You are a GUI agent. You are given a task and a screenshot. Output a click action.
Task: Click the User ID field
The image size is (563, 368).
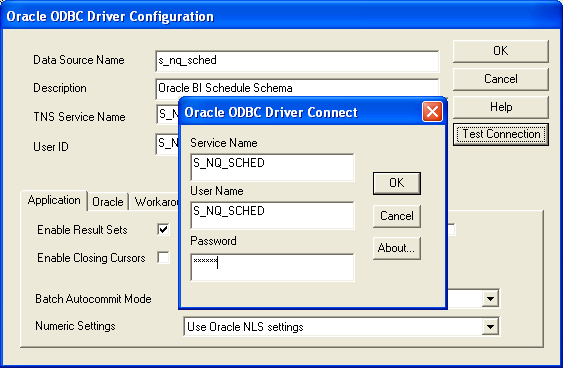[167, 144]
